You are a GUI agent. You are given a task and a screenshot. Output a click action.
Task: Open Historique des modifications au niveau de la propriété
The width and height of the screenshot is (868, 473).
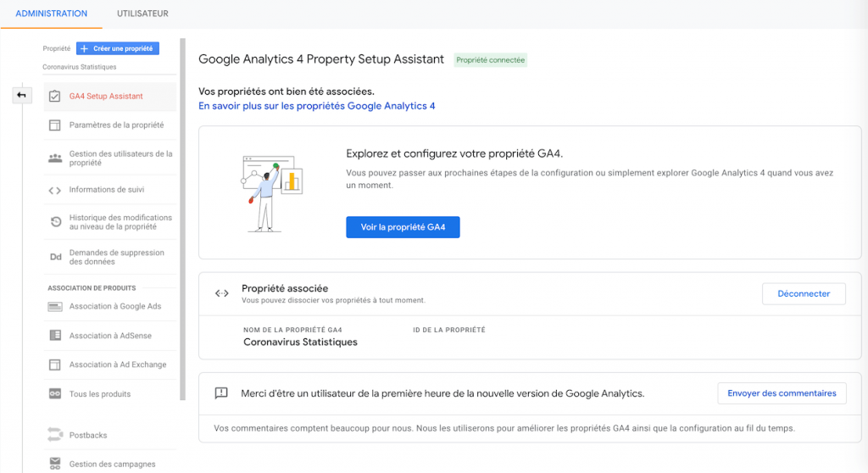click(110, 222)
